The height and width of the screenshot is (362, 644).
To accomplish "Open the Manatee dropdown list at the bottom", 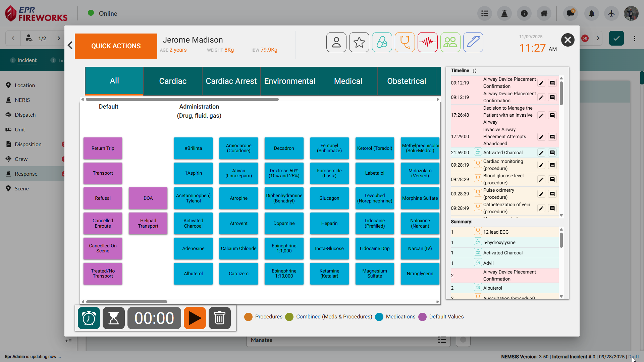I will tap(442, 340).
